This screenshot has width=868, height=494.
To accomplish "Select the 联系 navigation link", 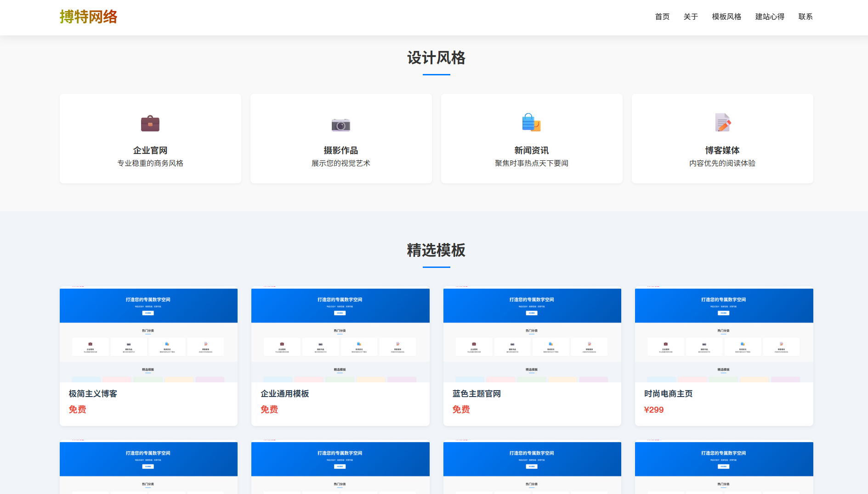I will point(805,17).
